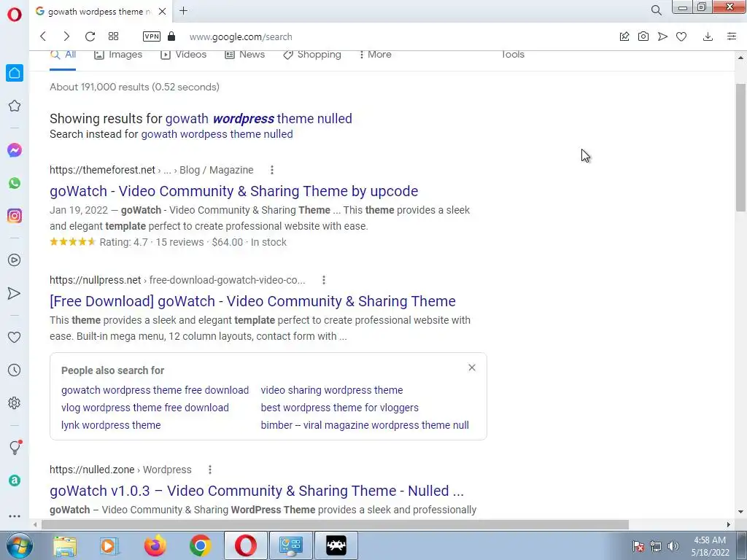This screenshot has height=560, width=747.
Task: Open goWatch themeforest result by upcode
Action: pyautogui.click(x=234, y=191)
